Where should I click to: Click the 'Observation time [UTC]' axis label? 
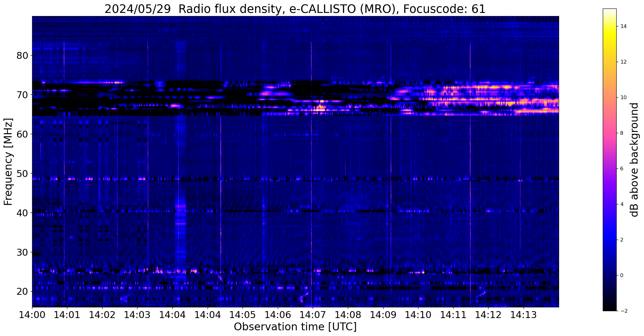click(x=295, y=327)
